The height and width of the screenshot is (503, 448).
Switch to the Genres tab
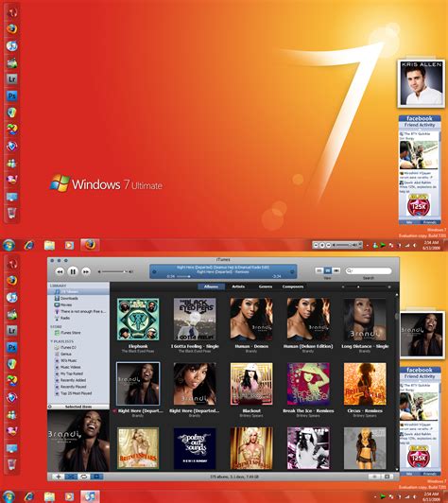pyautogui.click(x=266, y=286)
